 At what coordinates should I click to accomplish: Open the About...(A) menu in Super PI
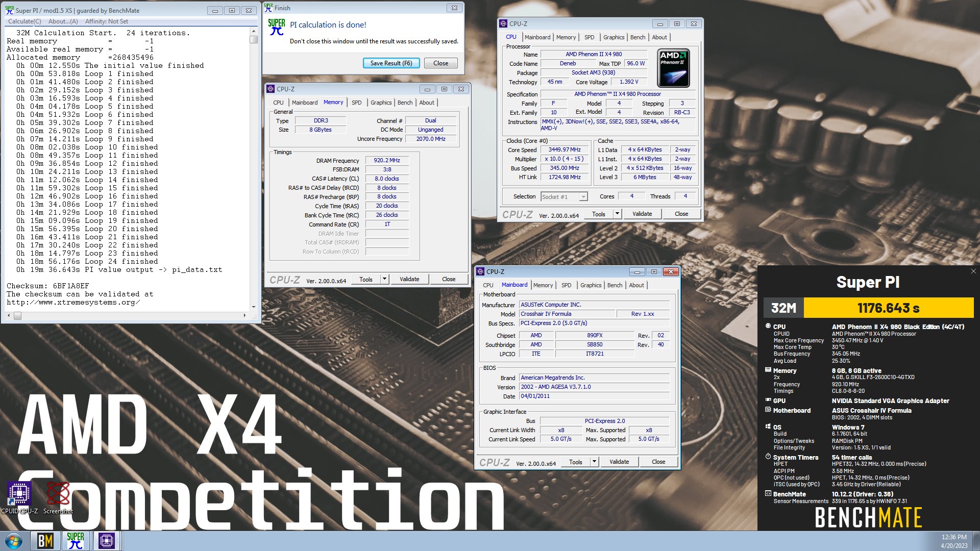63,21
